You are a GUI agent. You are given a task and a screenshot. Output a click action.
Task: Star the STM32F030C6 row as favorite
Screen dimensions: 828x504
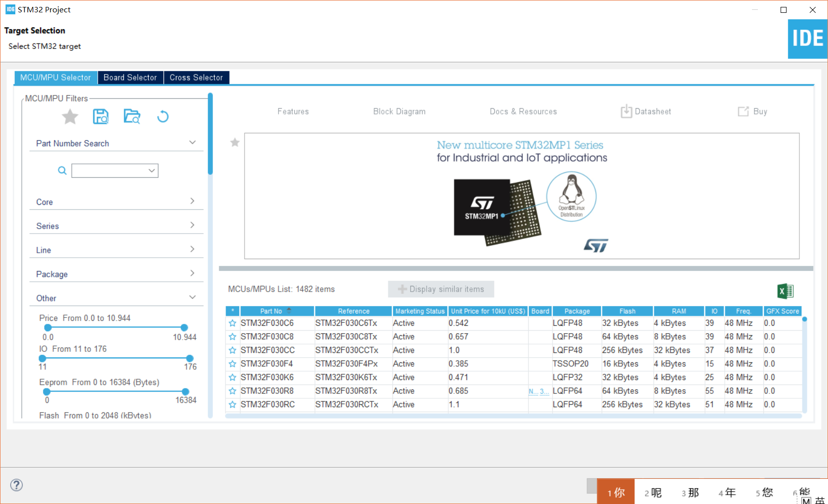click(x=233, y=323)
